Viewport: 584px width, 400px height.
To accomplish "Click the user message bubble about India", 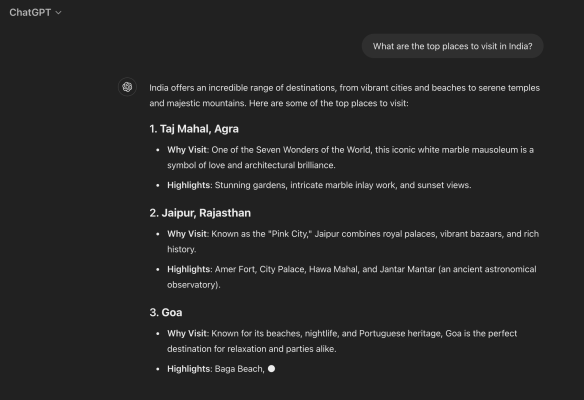I will click(x=453, y=46).
